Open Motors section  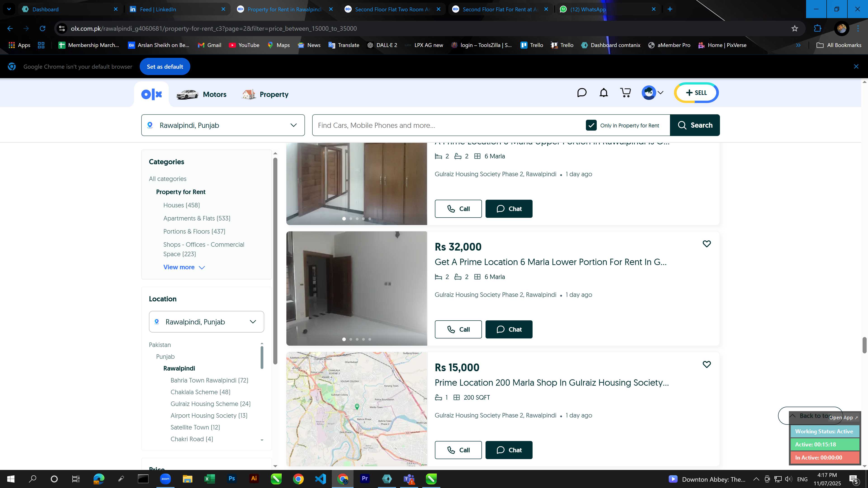point(201,94)
